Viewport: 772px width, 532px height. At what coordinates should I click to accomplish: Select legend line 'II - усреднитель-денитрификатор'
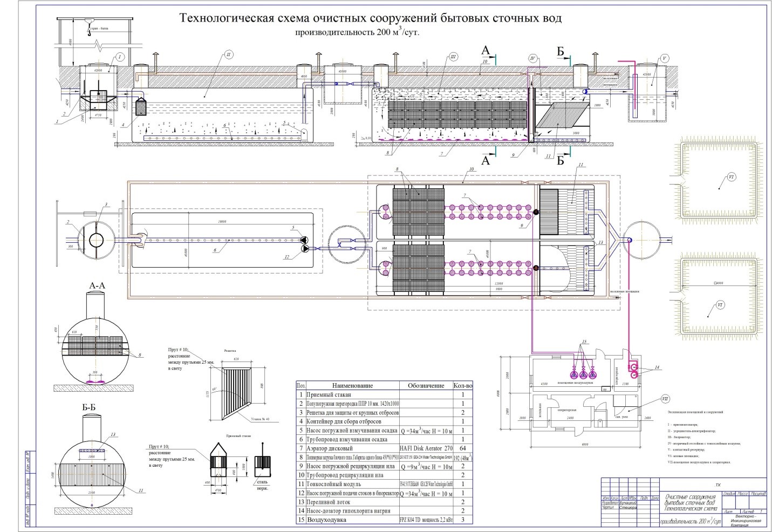click(691, 431)
